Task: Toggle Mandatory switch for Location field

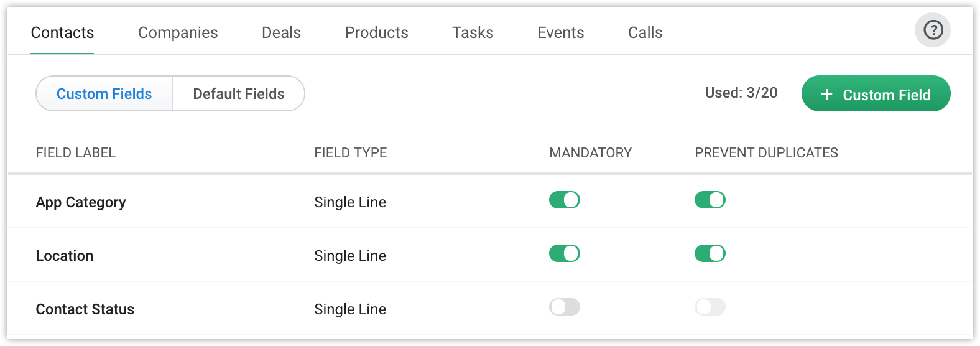Action: 564,253
